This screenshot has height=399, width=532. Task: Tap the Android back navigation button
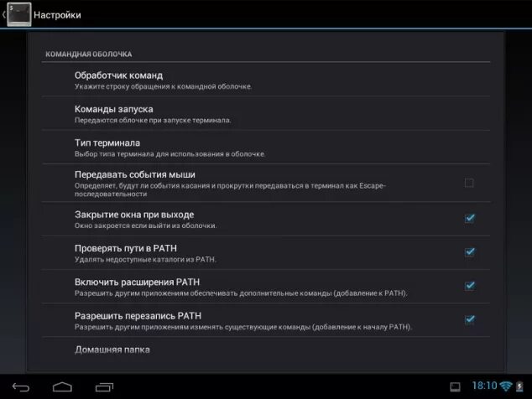click(x=21, y=386)
